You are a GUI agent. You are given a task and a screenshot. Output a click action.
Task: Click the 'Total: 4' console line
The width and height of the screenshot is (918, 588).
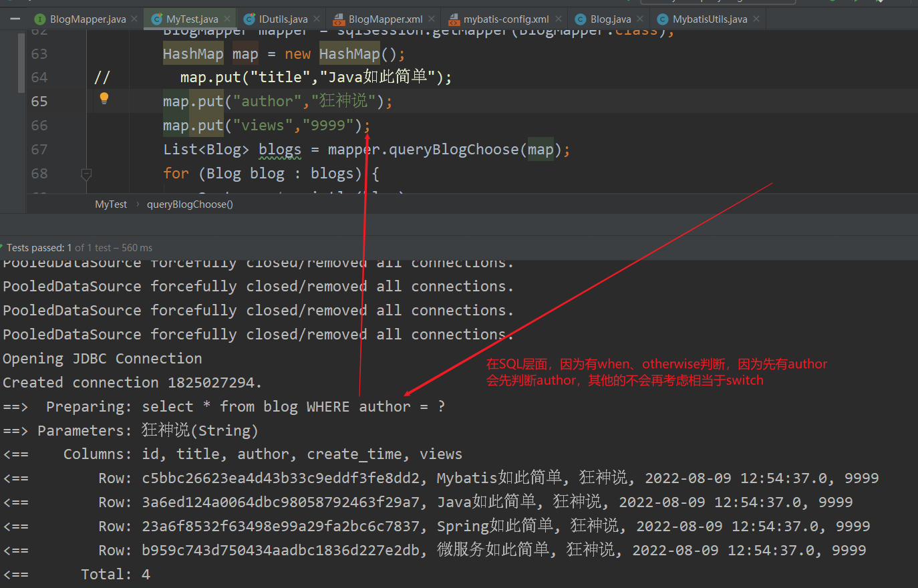click(76, 575)
